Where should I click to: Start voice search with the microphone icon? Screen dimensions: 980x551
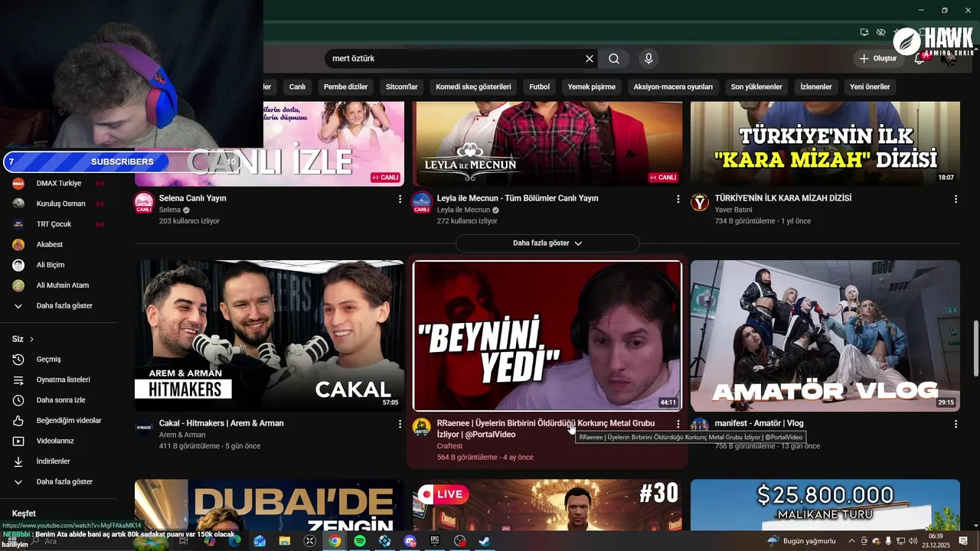click(x=648, y=59)
